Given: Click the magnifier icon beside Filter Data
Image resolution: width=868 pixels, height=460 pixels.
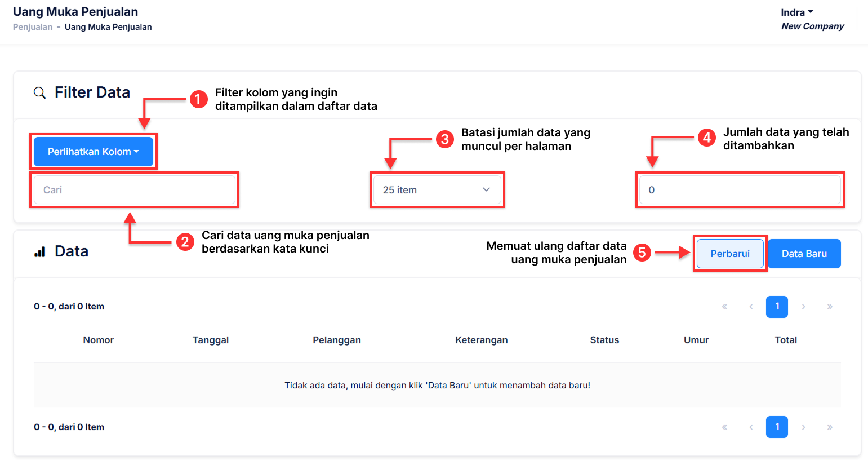Looking at the screenshot, I should pyautogui.click(x=39, y=92).
